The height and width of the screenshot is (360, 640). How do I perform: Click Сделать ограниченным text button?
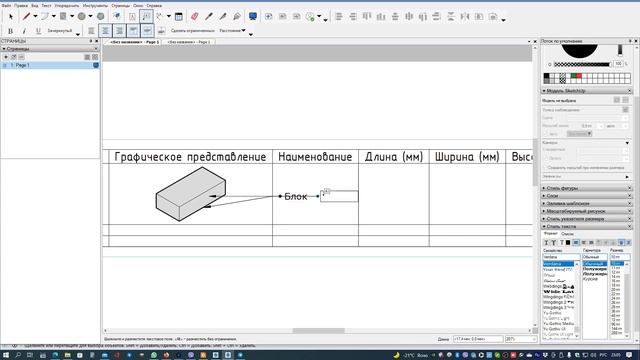(x=193, y=31)
